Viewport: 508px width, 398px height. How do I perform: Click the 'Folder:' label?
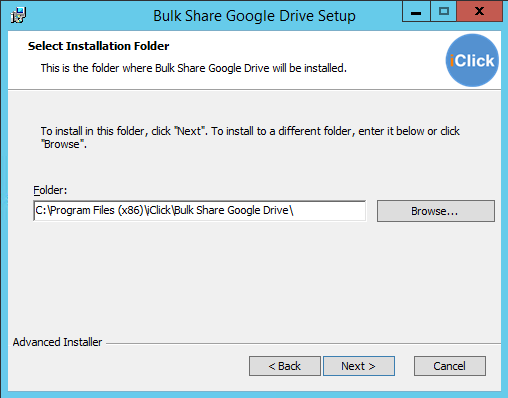[x=50, y=190]
